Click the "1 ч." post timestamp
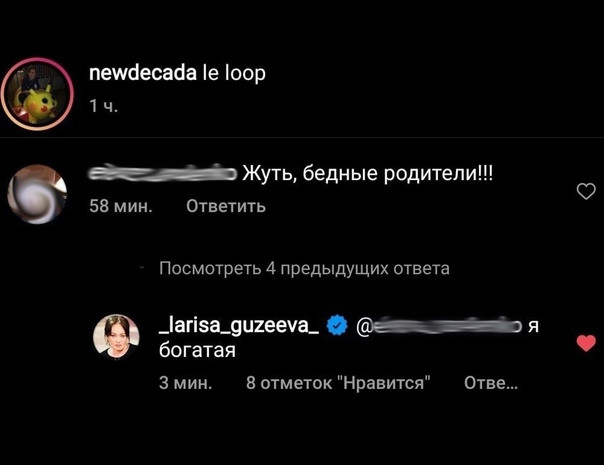 [x=103, y=106]
